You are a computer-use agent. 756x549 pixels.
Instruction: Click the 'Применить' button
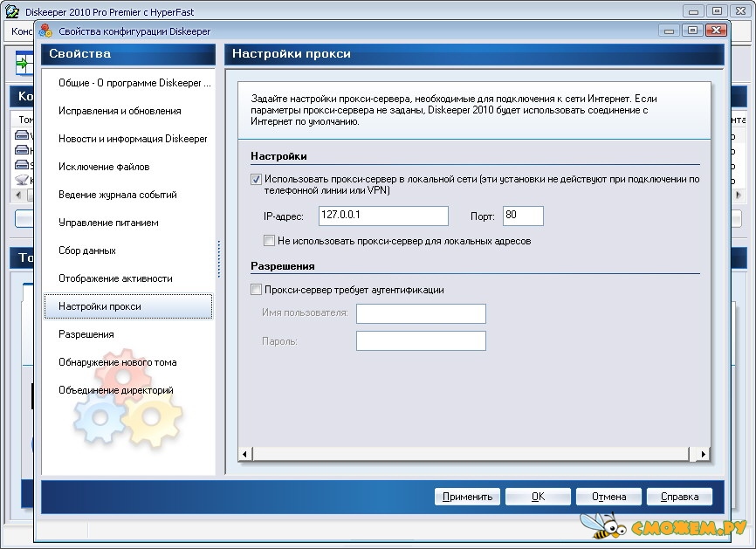[467, 497]
